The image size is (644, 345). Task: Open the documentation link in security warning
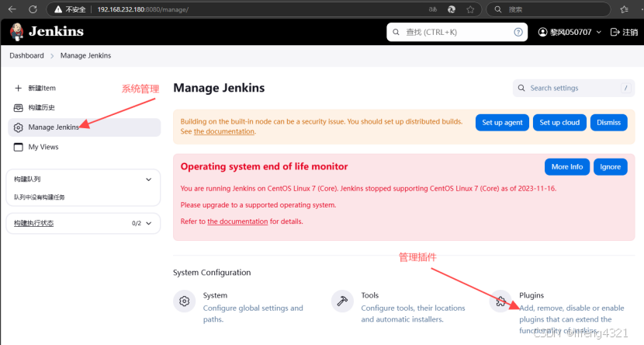point(223,131)
